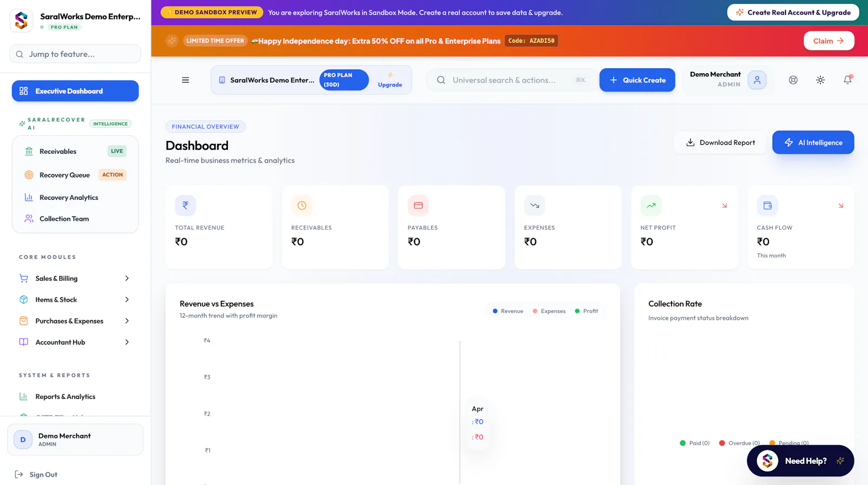Click the Quick Create button
Screen dimensions: 868x485
point(637,80)
